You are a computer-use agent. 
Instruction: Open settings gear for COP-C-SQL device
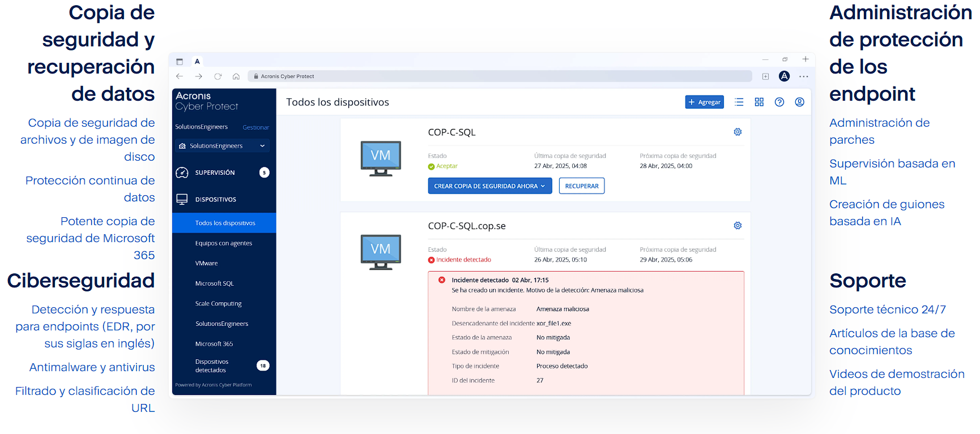click(738, 132)
